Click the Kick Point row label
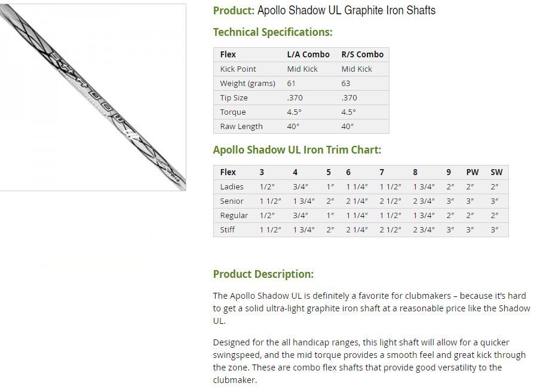The height and width of the screenshot is (392, 537). [238, 69]
